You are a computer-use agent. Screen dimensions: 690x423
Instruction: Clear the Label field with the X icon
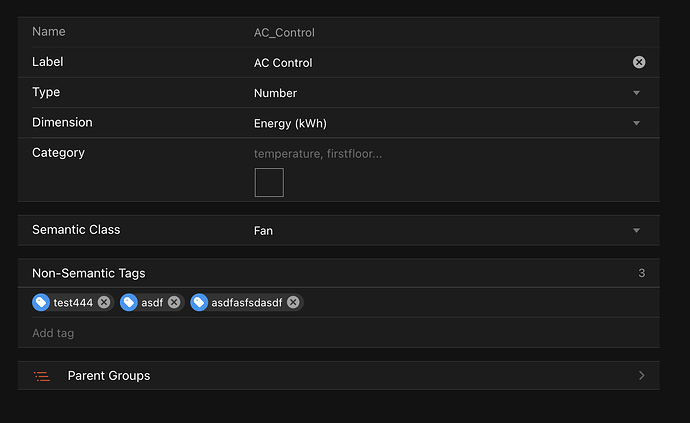coord(639,62)
